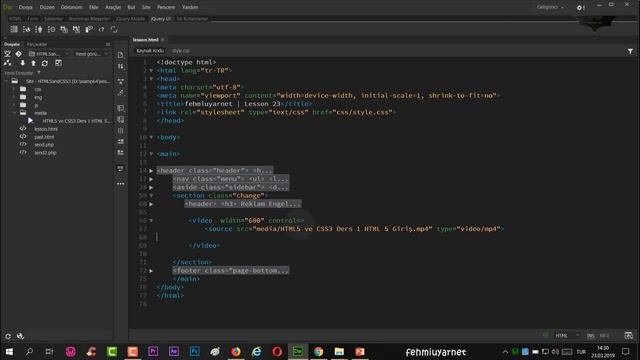
Task: Click the sixth jQuery UI widget icon
Action: [76, 29]
